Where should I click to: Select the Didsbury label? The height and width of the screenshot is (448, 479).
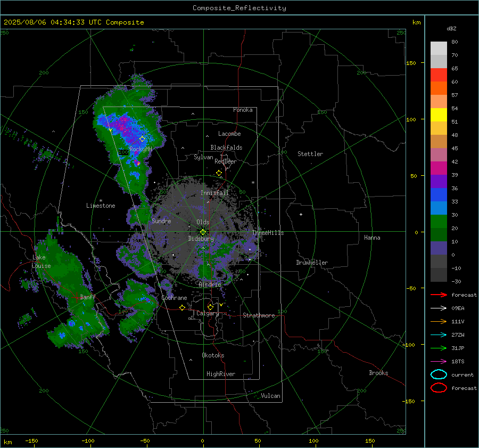click(201, 239)
